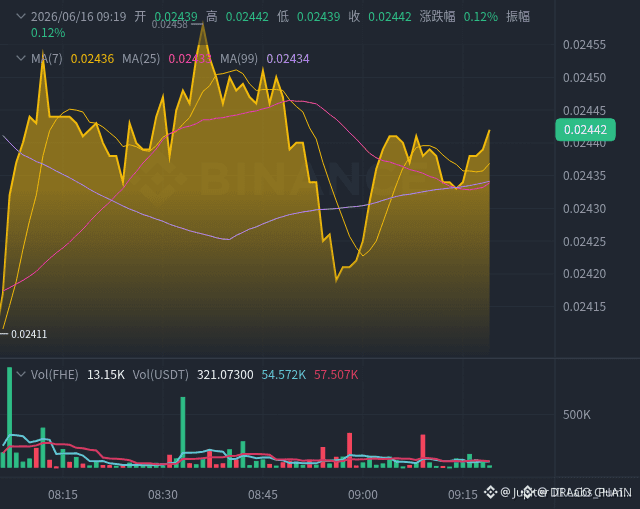Click the Vol(USDT) value 321.07300
640x509 pixels.
[225, 375]
